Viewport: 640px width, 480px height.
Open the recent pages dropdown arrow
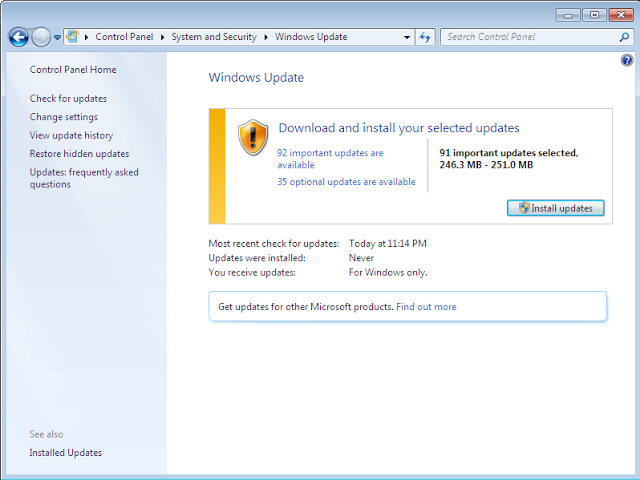coord(57,38)
